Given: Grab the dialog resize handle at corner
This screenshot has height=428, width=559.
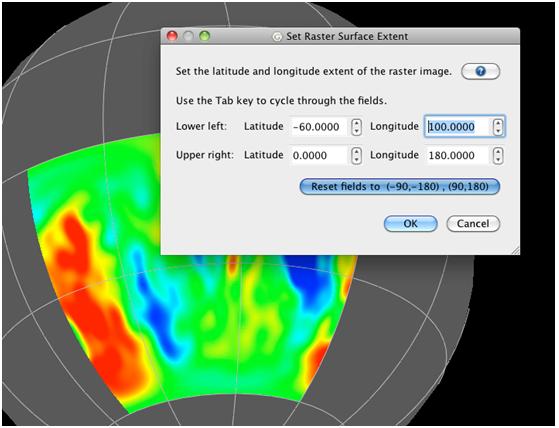Looking at the screenshot, I should pyautogui.click(x=515, y=251).
